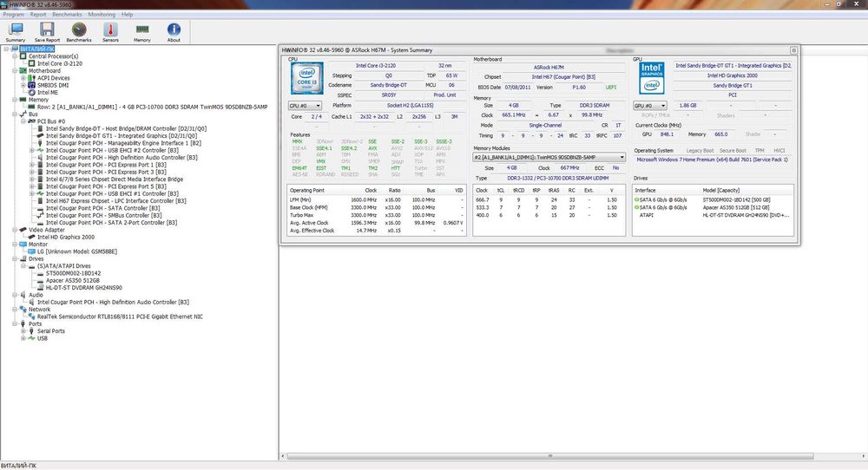Select the ВИТАЛИЙ-ПК root node
Image resolution: width=868 pixels, height=470 pixels.
(x=37, y=49)
